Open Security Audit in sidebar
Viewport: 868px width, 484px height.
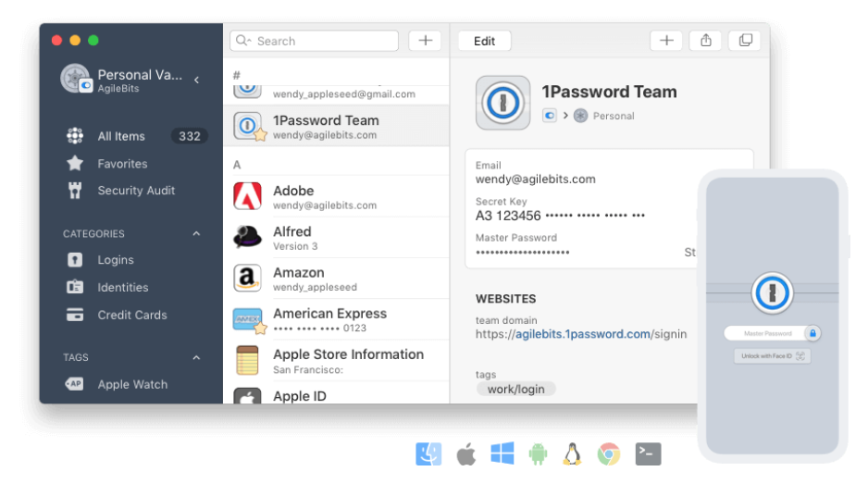point(134,191)
